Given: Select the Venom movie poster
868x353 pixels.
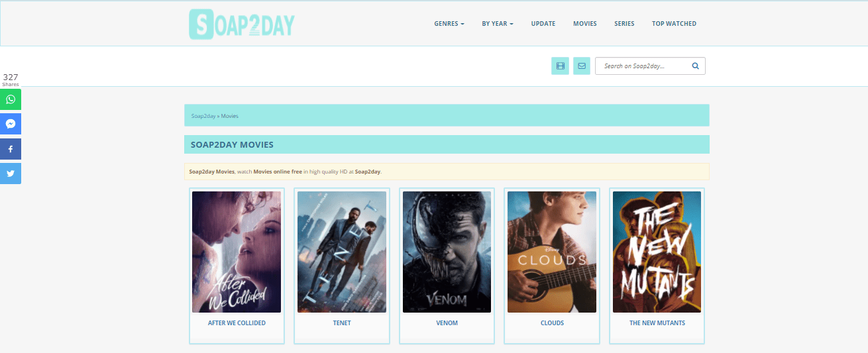Looking at the screenshot, I should (x=447, y=252).
